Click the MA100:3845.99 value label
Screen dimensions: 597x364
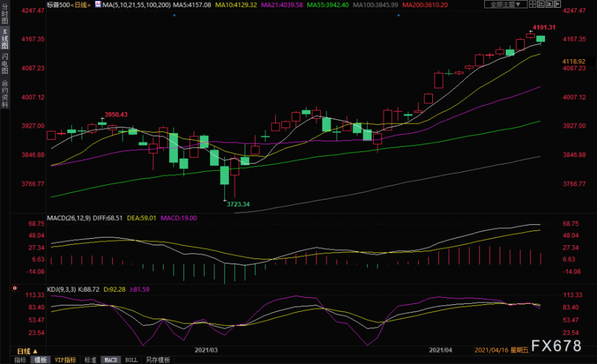[376, 5]
